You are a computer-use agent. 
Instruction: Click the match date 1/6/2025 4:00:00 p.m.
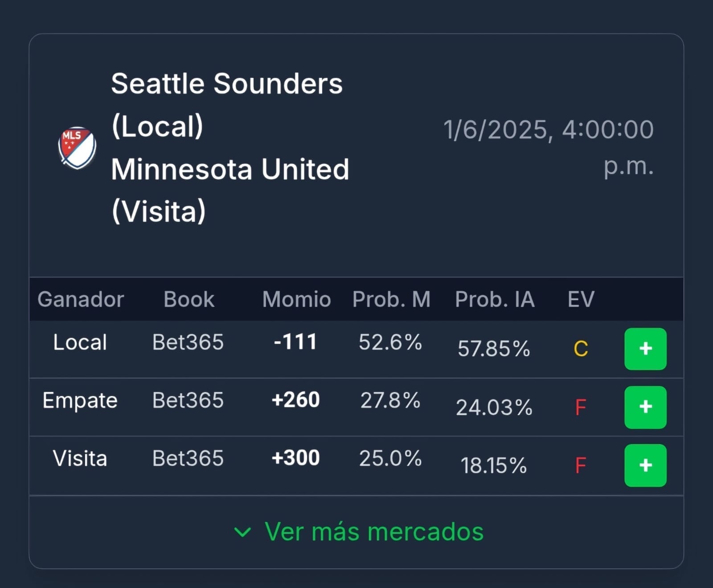(x=549, y=148)
